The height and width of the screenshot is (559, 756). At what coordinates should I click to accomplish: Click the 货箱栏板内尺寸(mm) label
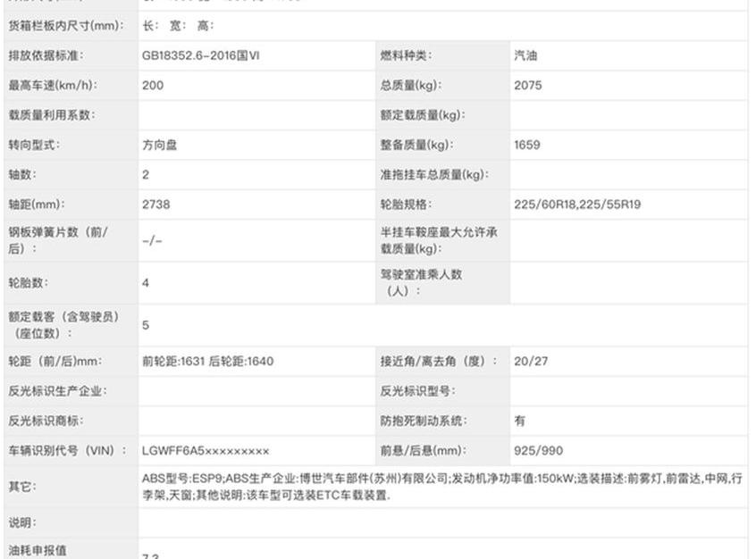click(x=65, y=26)
